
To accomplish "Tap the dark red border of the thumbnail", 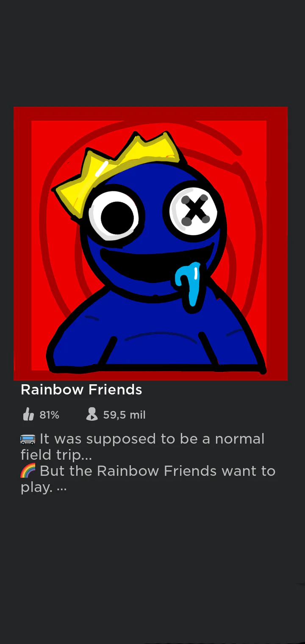I will [x=150, y=114].
